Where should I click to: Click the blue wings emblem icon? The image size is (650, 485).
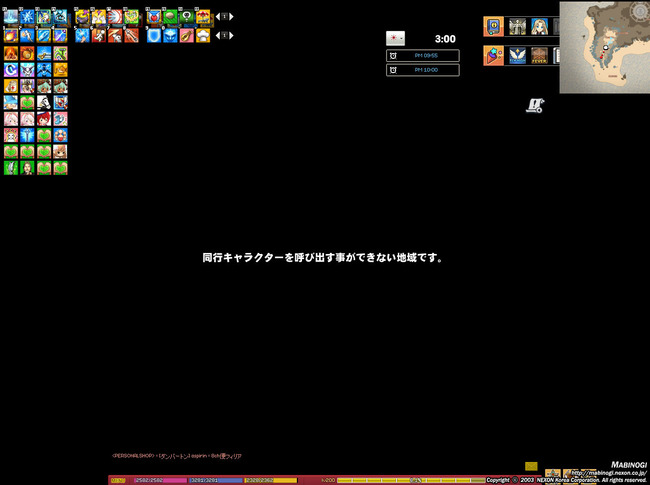pos(517,56)
